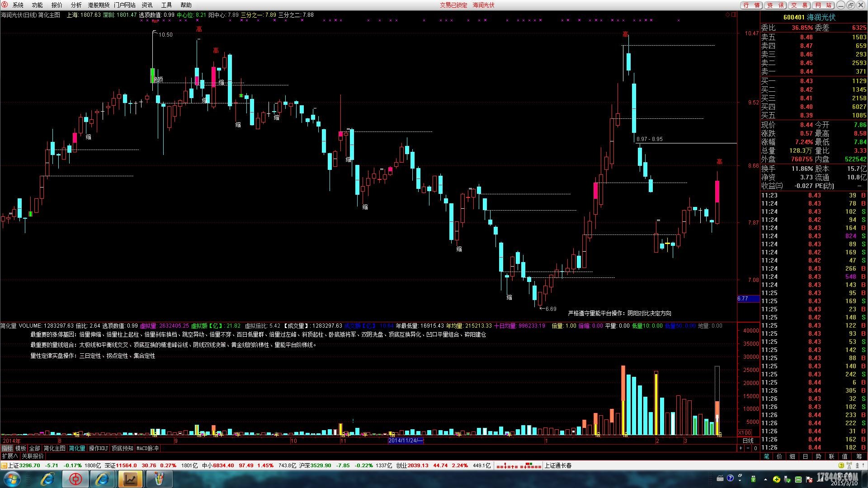Image resolution: width=868 pixels, height=488 pixels.
Task: Select the 细 tab in quote panel
Action: pos(793,456)
